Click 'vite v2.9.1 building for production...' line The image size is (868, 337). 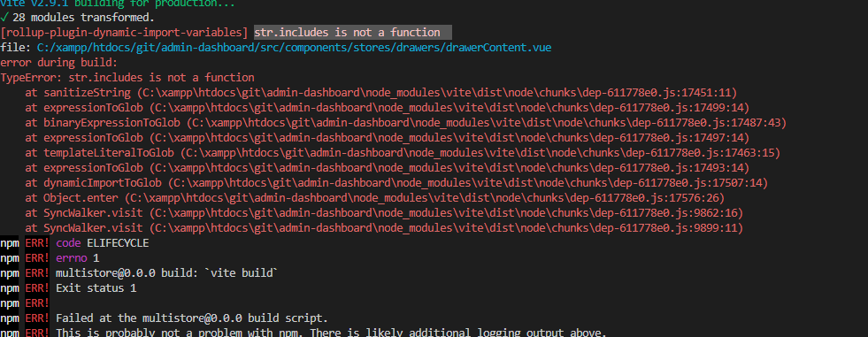[x=118, y=4]
